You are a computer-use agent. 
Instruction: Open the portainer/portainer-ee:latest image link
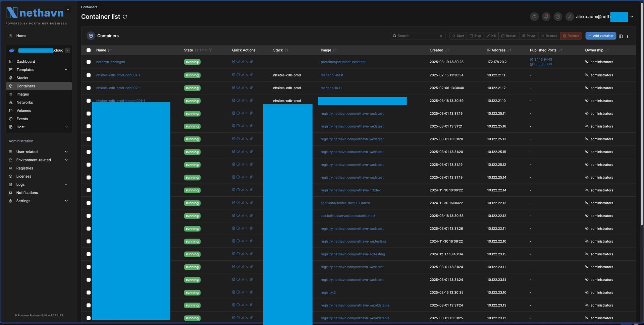[x=343, y=62]
